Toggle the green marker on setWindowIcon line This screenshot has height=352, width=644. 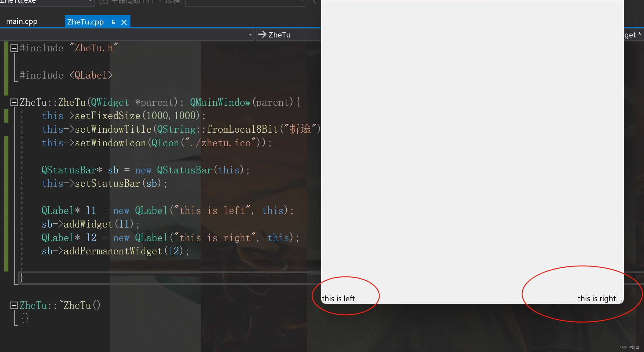[6, 142]
